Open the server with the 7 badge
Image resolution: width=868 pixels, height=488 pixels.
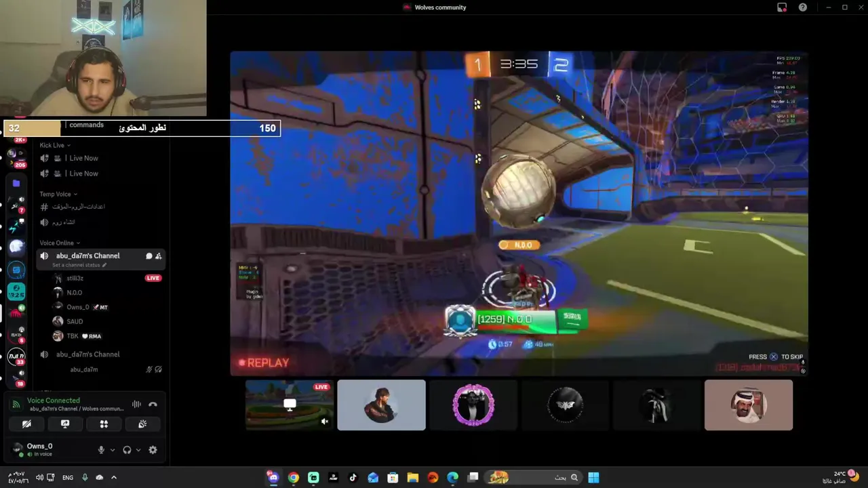tap(16, 205)
